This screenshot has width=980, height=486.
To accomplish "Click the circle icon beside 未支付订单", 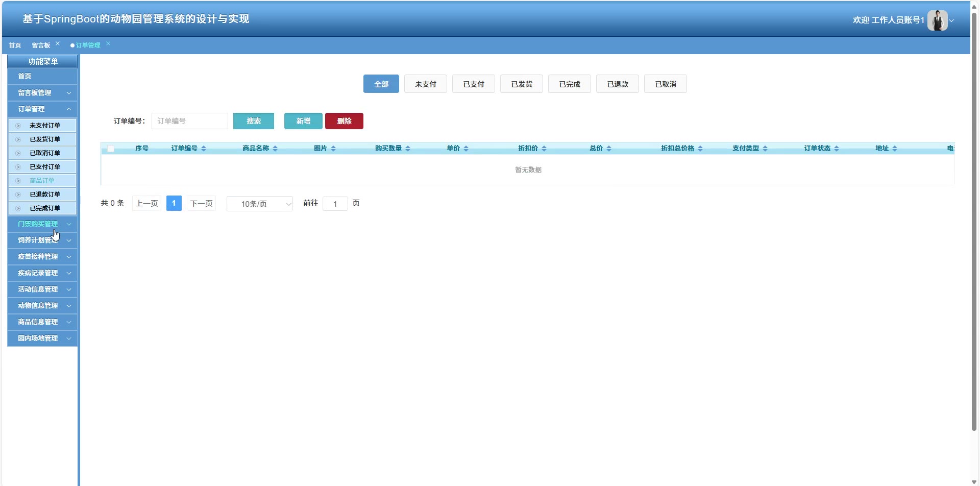I will (x=18, y=126).
